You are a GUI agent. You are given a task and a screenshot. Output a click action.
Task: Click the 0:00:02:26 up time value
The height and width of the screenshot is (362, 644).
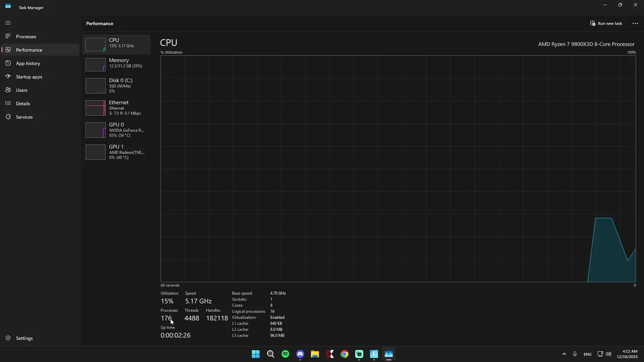coord(176,335)
